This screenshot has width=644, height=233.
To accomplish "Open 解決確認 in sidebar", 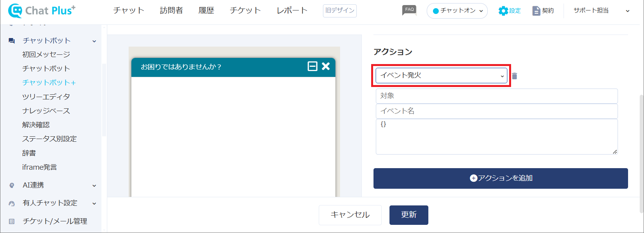I will [36, 125].
